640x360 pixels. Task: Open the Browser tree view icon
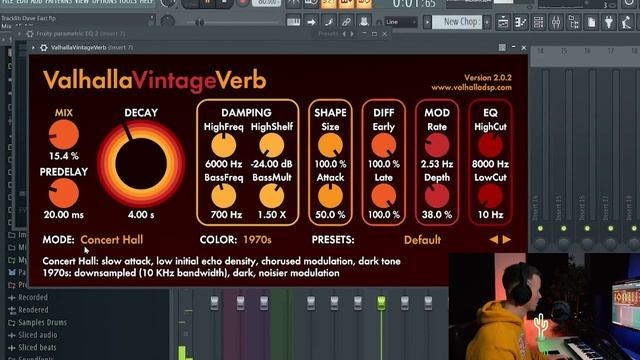coord(573,22)
